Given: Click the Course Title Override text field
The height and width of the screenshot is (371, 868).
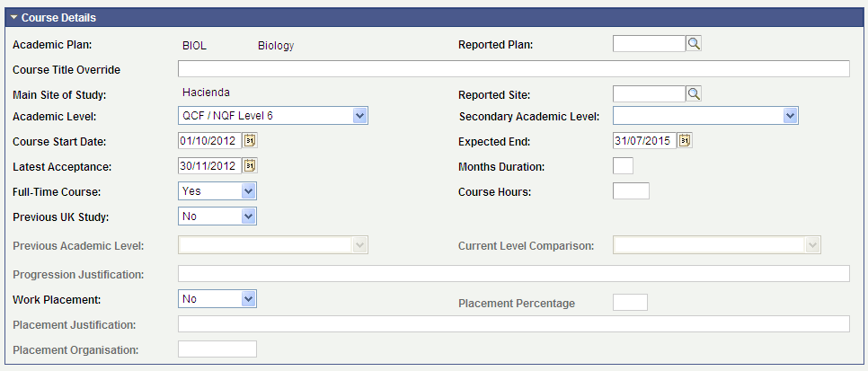Looking at the screenshot, I should [513, 69].
